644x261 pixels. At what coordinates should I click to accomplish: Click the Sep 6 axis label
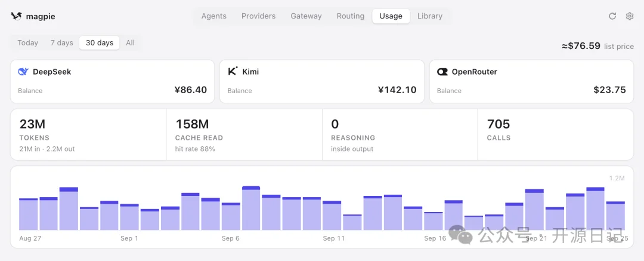tap(230, 238)
